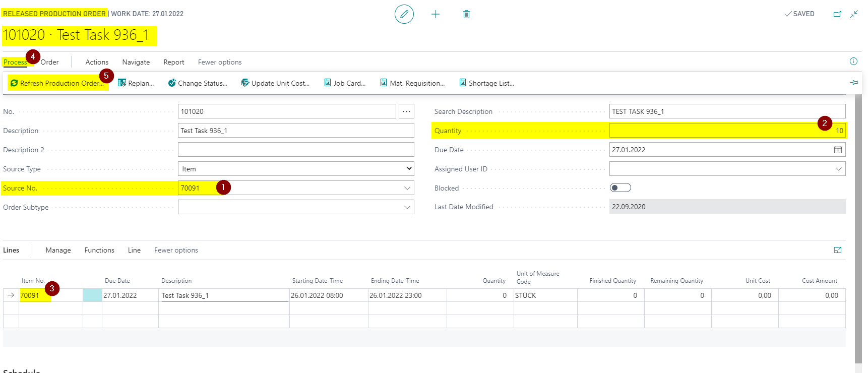This screenshot has width=868, height=373.
Task: Expand the Lines section with corner icon
Action: pos(838,250)
